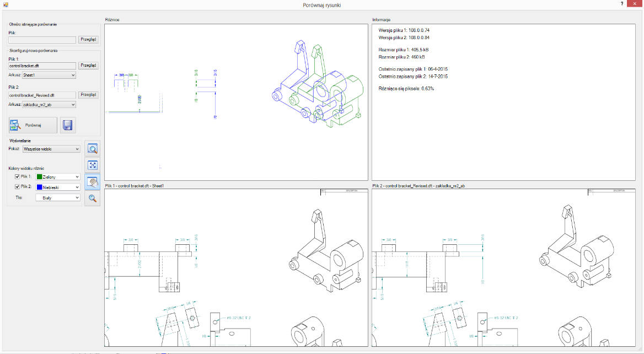Click the 'Informacje' panel heading

381,20
